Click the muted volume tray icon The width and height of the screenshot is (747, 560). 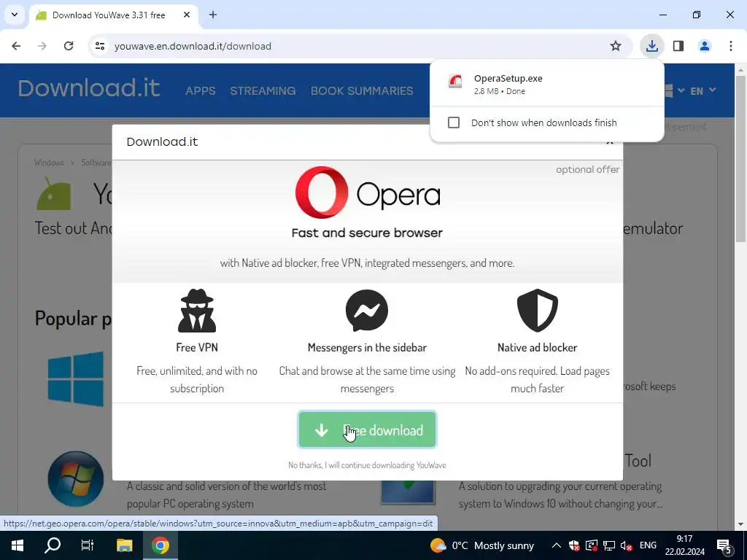pyautogui.click(x=626, y=545)
